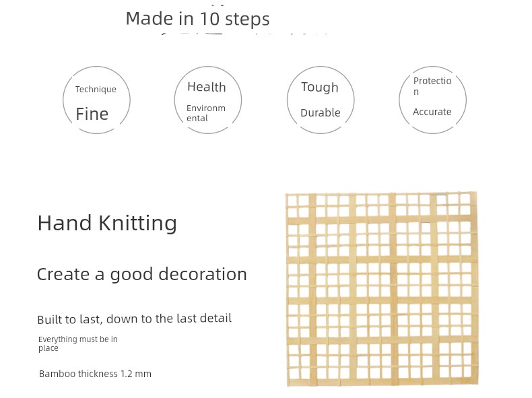The image size is (532, 398).
Task: Click the word 'Tough' in third circle
Action: (320, 88)
